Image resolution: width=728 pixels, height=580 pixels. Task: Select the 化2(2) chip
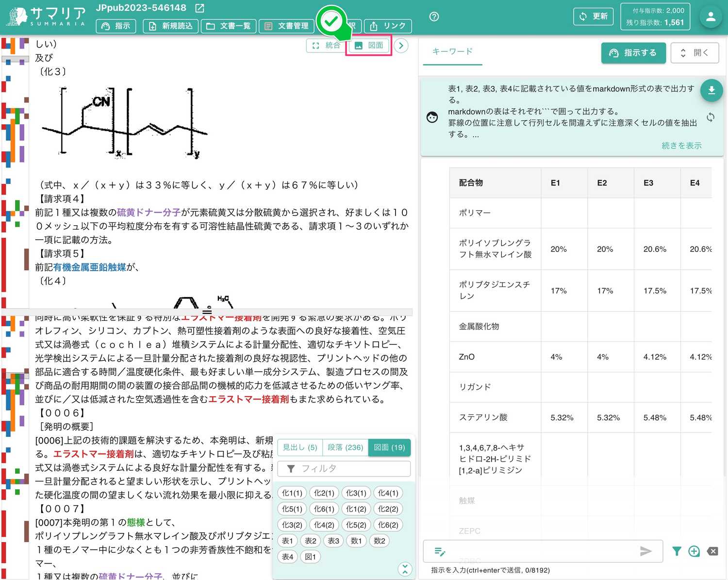pyautogui.click(x=388, y=509)
